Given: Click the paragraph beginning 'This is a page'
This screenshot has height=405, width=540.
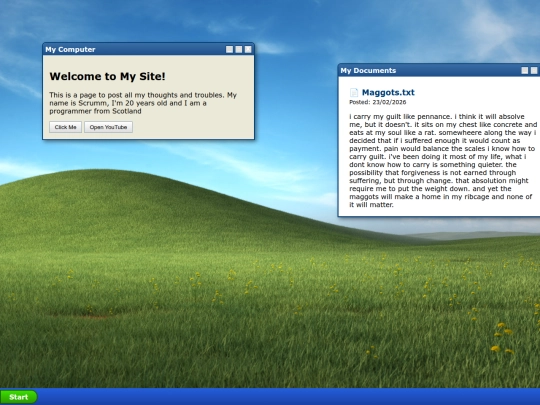Looking at the screenshot, I should click(143, 103).
